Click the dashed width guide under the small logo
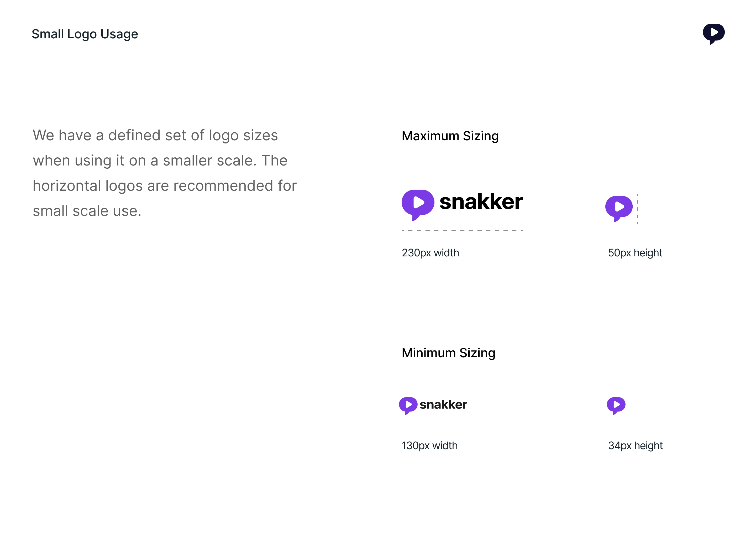756x538 pixels. coord(433,423)
